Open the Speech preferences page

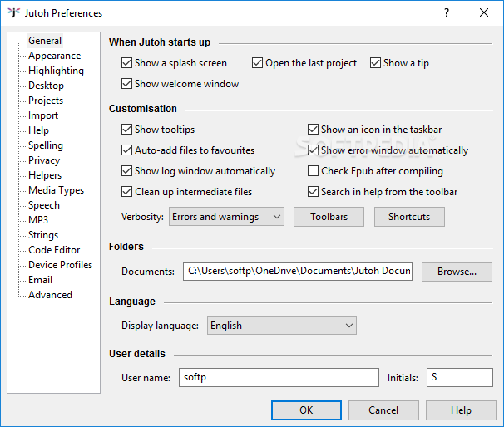(44, 205)
